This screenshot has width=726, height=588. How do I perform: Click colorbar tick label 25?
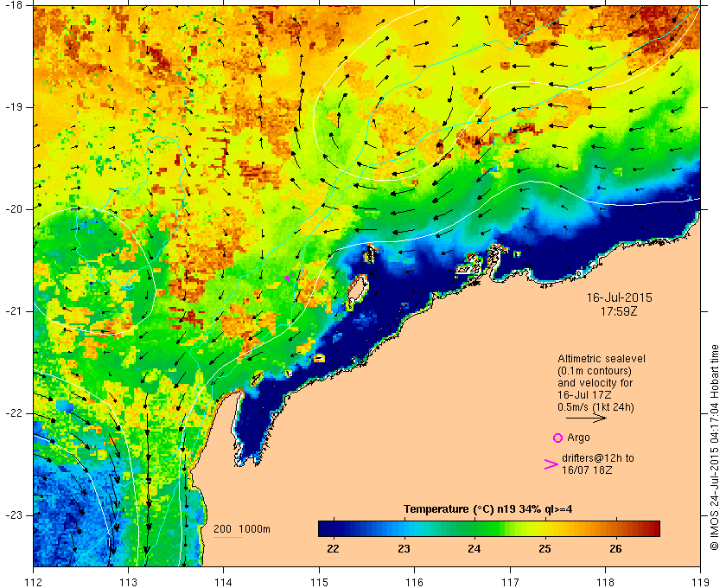[545, 549]
